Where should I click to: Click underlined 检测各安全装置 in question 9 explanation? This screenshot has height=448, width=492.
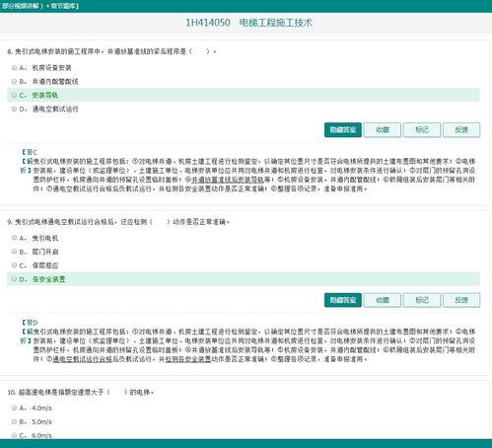point(188,359)
